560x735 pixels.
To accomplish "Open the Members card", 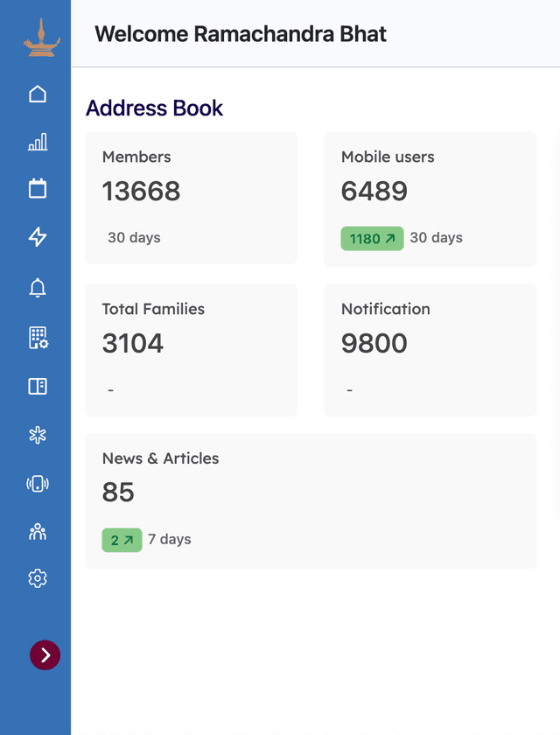I will point(191,198).
